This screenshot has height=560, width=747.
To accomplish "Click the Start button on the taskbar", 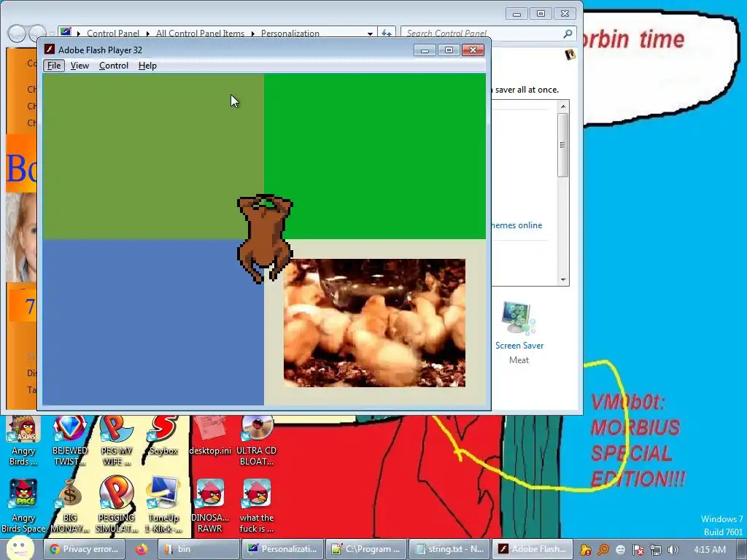I will 20,548.
